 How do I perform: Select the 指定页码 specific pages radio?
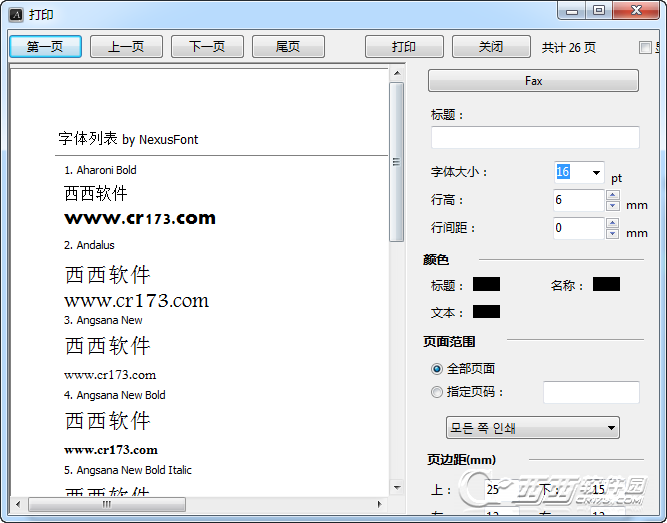(437, 392)
